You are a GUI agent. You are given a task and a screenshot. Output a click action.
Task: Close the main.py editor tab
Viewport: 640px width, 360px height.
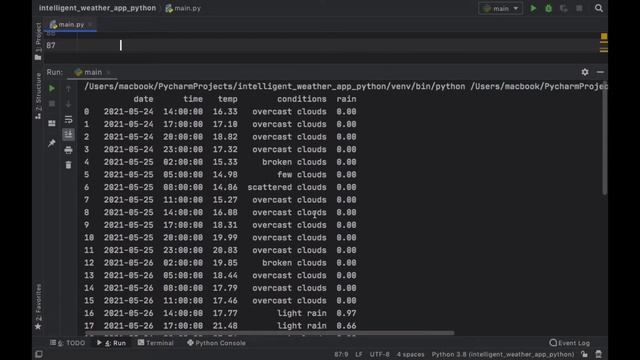[x=90, y=24]
